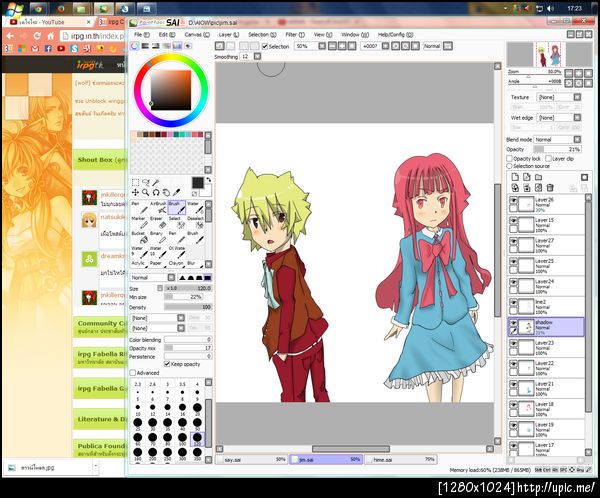Open the layer Blend mode dropdown
600x498 pixels.
[x=558, y=139]
